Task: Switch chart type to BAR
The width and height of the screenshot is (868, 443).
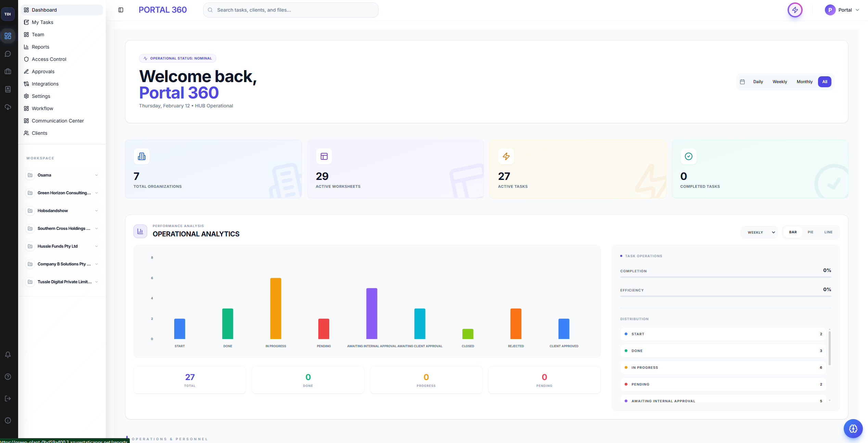Action: [793, 232]
